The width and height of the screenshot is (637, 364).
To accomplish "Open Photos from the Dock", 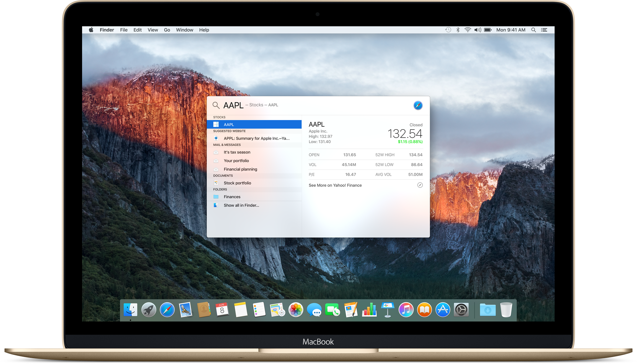I will tap(296, 310).
